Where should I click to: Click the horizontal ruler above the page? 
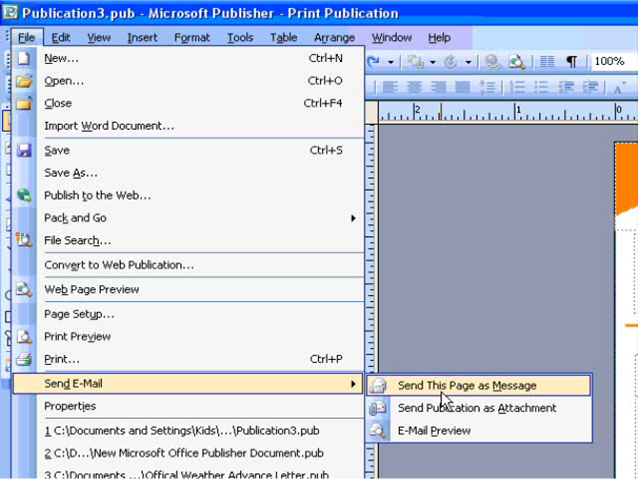[508, 112]
